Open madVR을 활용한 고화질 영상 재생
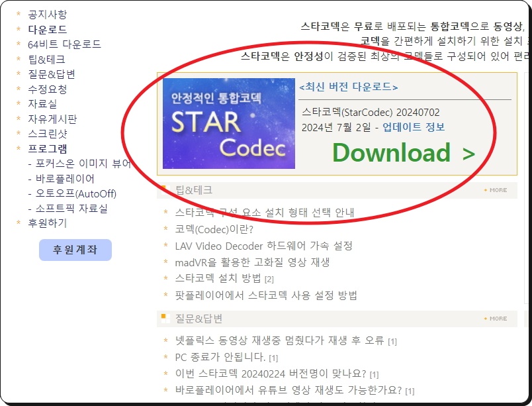The width and height of the screenshot is (532, 406). (x=252, y=262)
